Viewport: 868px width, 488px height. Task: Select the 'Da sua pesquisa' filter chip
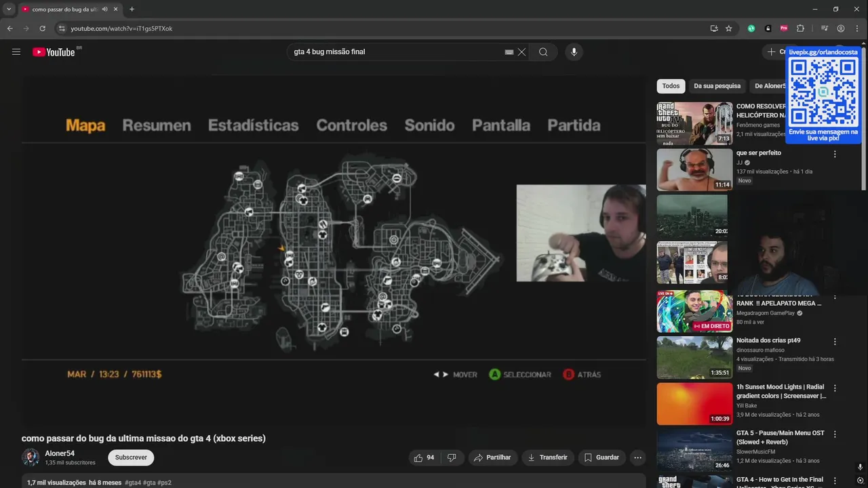717,86
